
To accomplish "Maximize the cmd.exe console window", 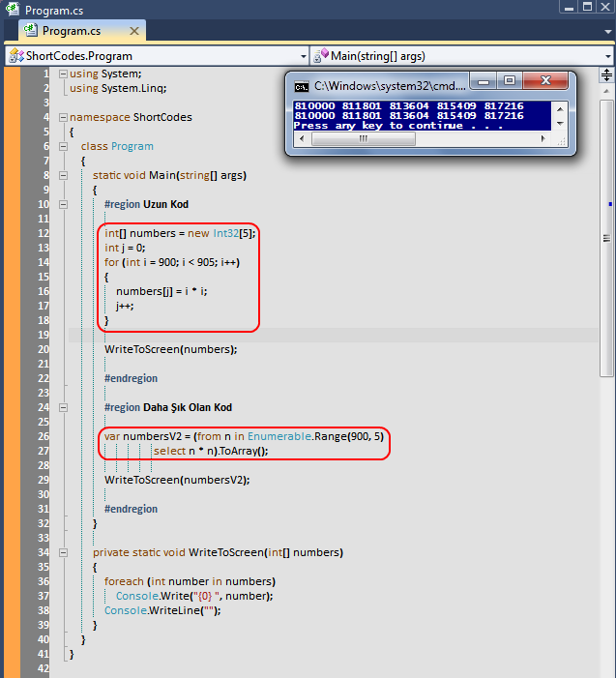I will (510, 81).
